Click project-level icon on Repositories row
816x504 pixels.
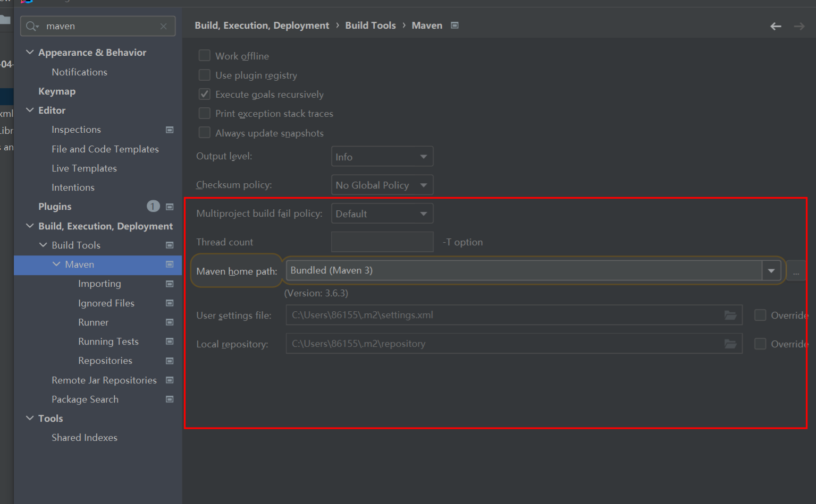coord(170,361)
